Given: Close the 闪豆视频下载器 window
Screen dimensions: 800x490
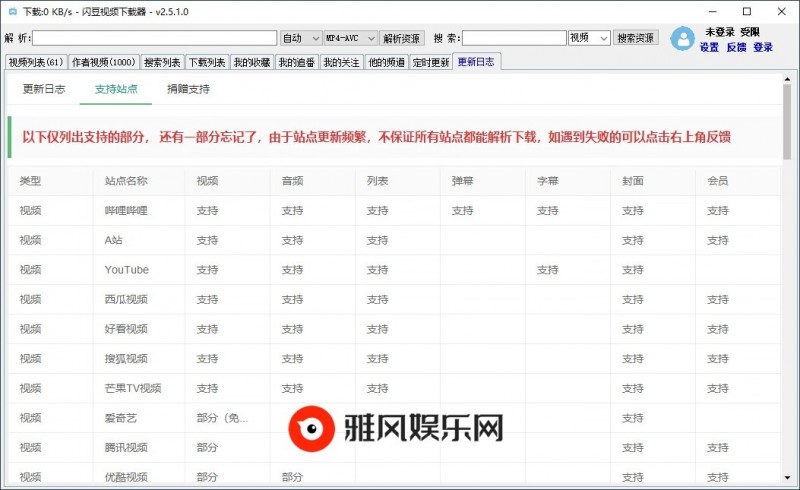Looking at the screenshot, I should 781,11.
